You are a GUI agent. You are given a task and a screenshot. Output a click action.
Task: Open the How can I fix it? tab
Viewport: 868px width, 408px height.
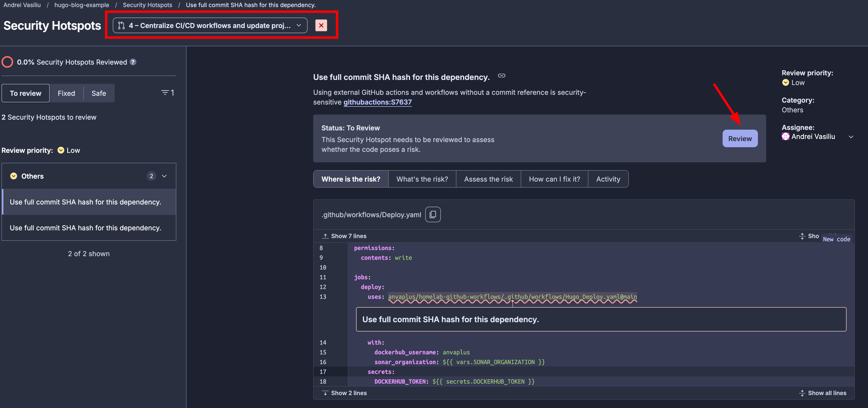[554, 179]
